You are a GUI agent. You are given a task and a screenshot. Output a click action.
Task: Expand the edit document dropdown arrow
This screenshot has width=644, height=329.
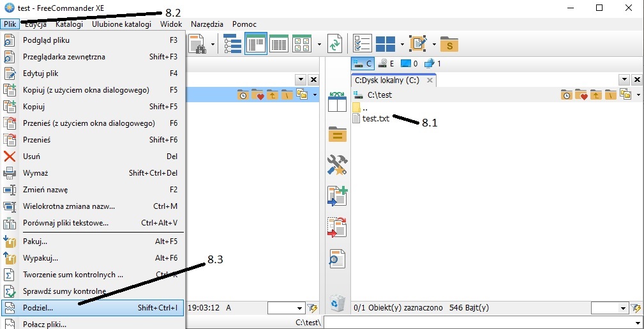point(434,44)
